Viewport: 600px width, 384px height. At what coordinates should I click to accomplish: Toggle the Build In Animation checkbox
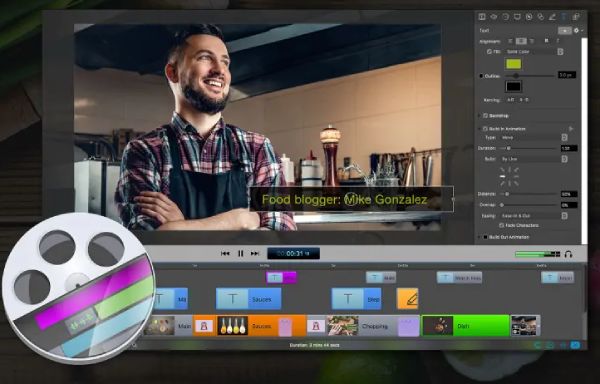tap(485, 129)
